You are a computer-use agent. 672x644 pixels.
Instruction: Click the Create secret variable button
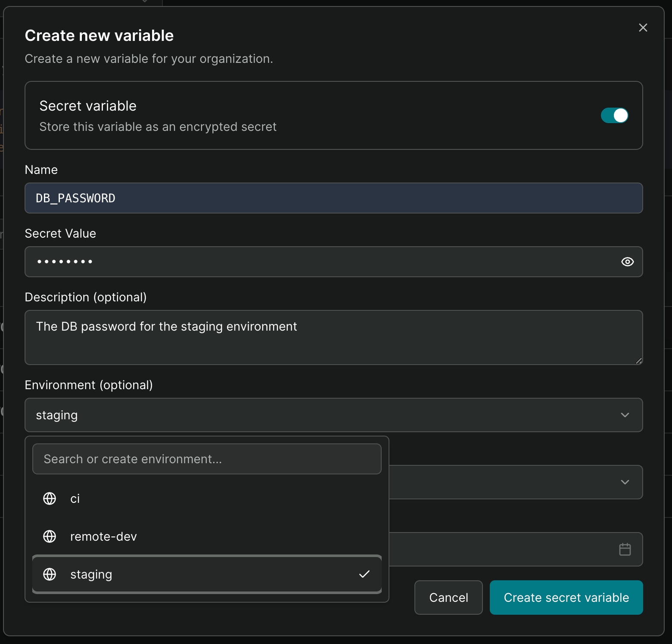pyautogui.click(x=566, y=598)
